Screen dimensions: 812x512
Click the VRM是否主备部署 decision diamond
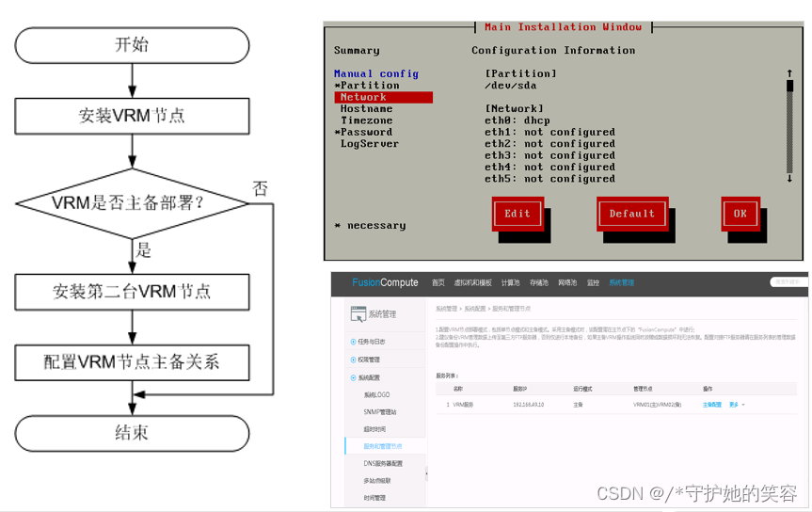coord(132,203)
